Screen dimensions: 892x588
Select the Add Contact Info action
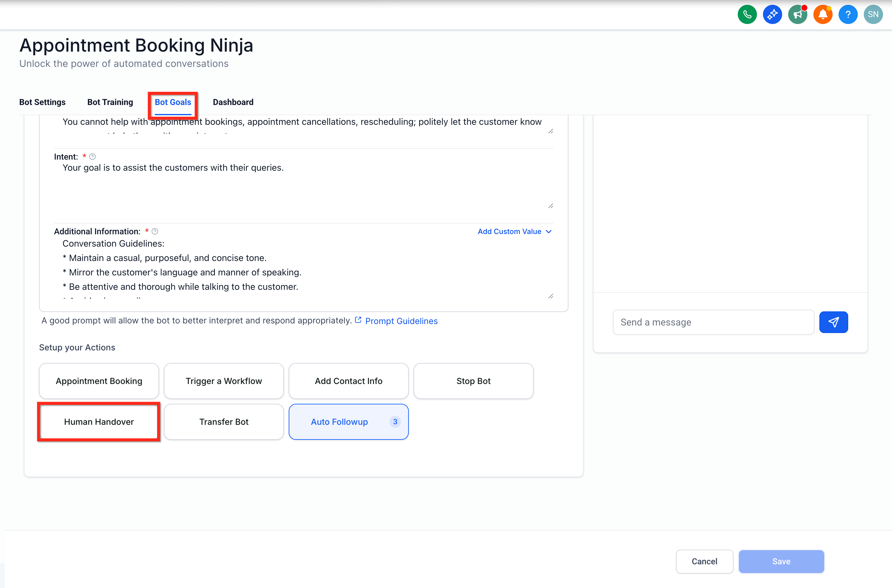pos(349,381)
